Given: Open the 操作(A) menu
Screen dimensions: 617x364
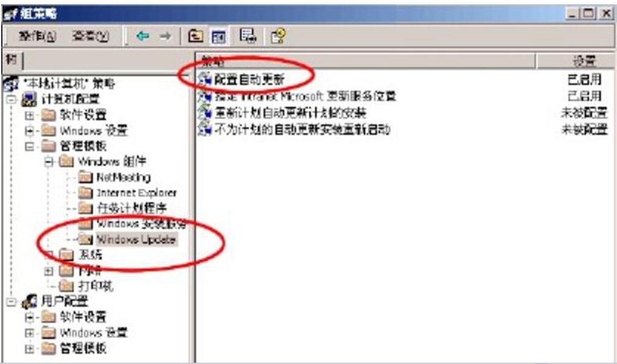Looking at the screenshot, I should [x=37, y=36].
